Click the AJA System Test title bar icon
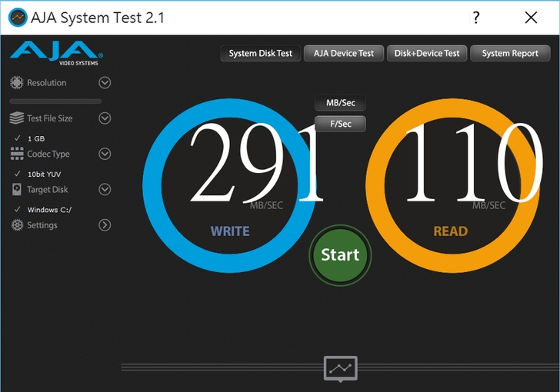560x392 pixels. tap(18, 17)
